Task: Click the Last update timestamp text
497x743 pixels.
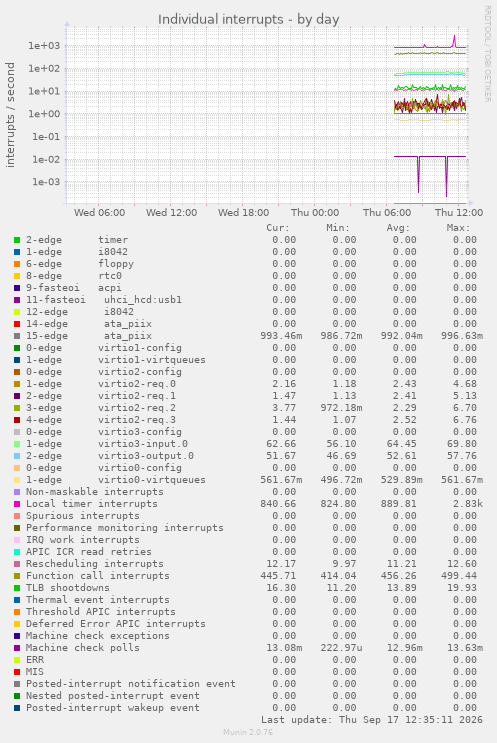Action: click(x=372, y=720)
